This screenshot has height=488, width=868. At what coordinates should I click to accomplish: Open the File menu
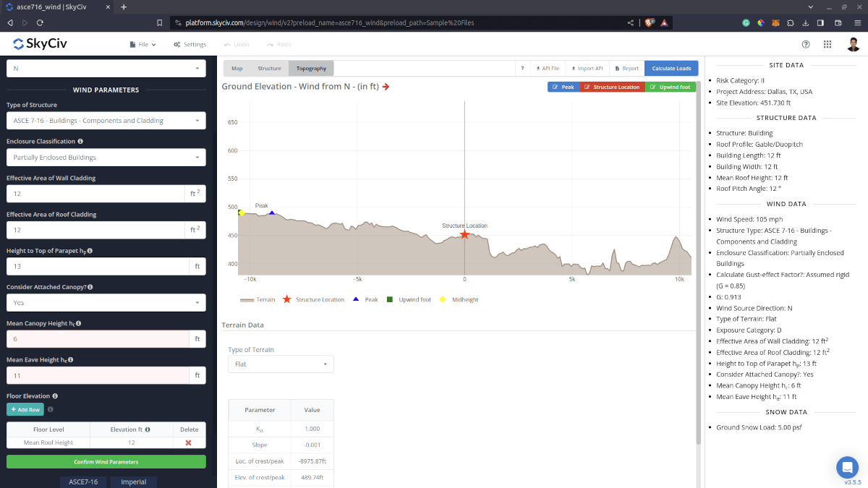[142, 45]
